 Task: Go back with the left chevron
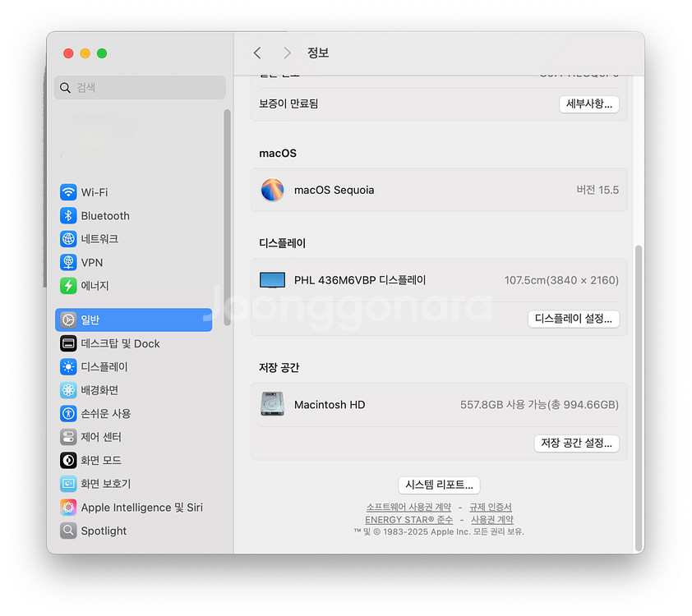pyautogui.click(x=257, y=53)
